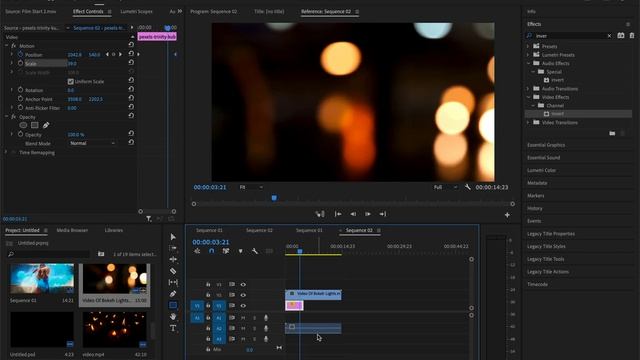Screen dimensions: 640x360
Task: Select the Type tool
Action: coord(173,328)
